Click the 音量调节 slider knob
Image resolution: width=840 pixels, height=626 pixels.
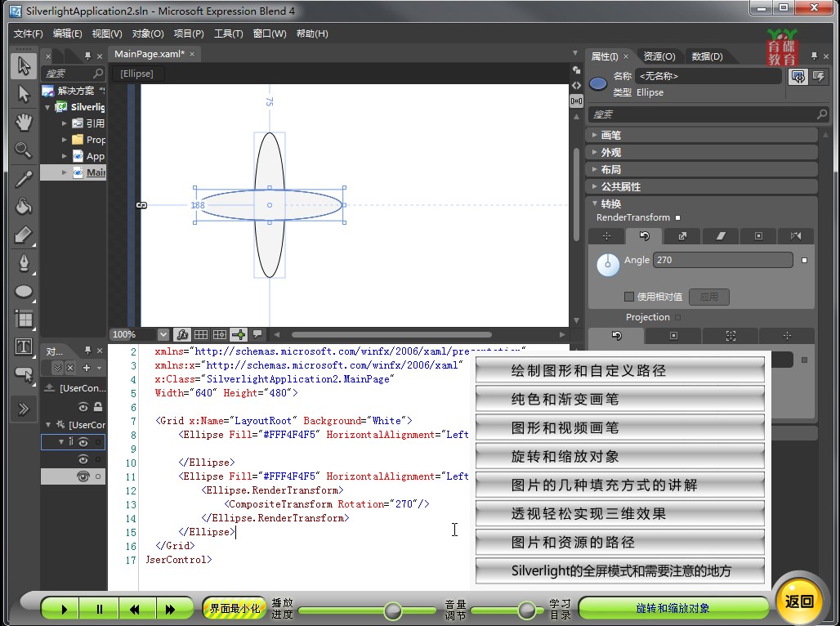pyautogui.click(x=526, y=610)
